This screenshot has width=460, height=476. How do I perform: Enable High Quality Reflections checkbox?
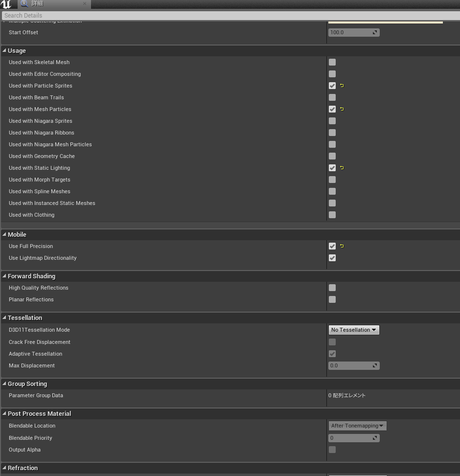[x=332, y=288]
